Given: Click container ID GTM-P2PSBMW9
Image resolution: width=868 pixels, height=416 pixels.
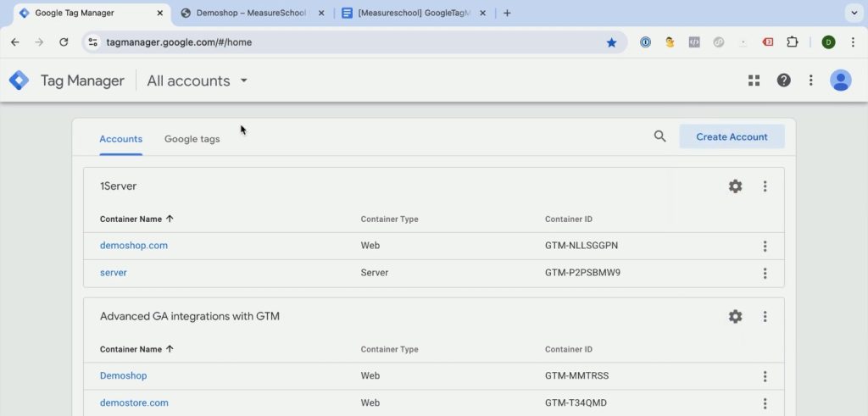Looking at the screenshot, I should point(582,273).
